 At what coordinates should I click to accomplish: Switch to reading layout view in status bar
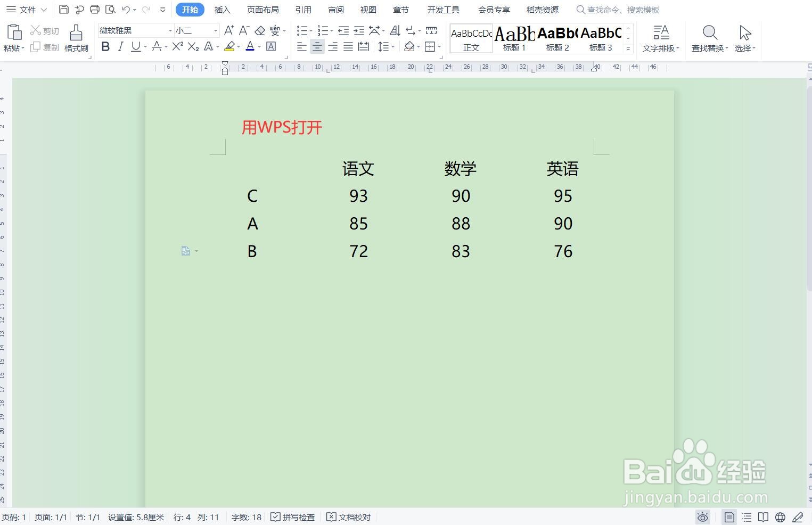[763, 517]
